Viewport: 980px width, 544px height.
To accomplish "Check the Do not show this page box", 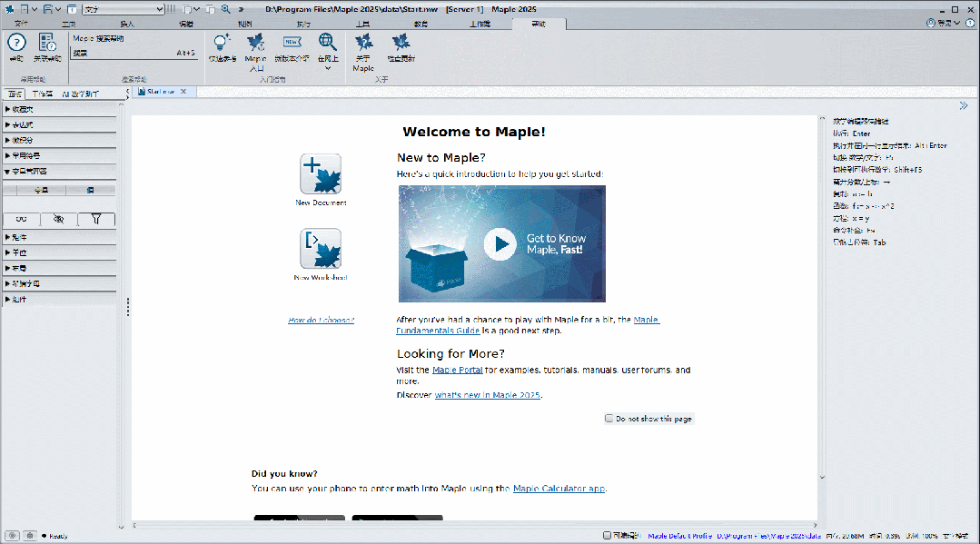I will click(x=609, y=419).
